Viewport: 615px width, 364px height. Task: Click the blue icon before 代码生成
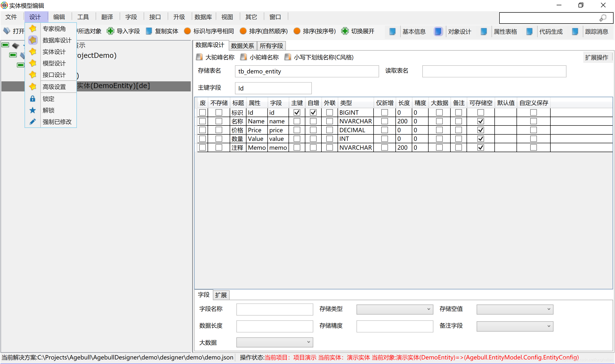click(529, 31)
